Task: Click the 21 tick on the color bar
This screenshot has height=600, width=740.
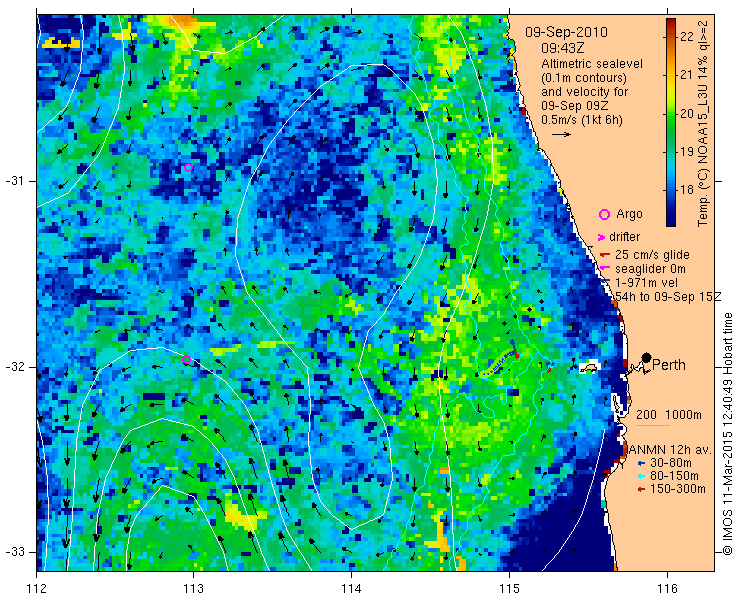Action: [x=687, y=75]
